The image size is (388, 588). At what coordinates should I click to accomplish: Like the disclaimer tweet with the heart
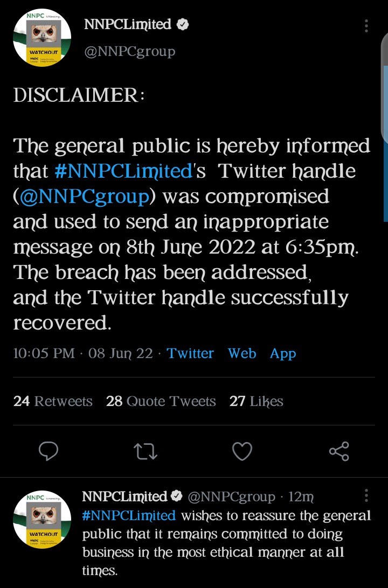click(x=242, y=451)
